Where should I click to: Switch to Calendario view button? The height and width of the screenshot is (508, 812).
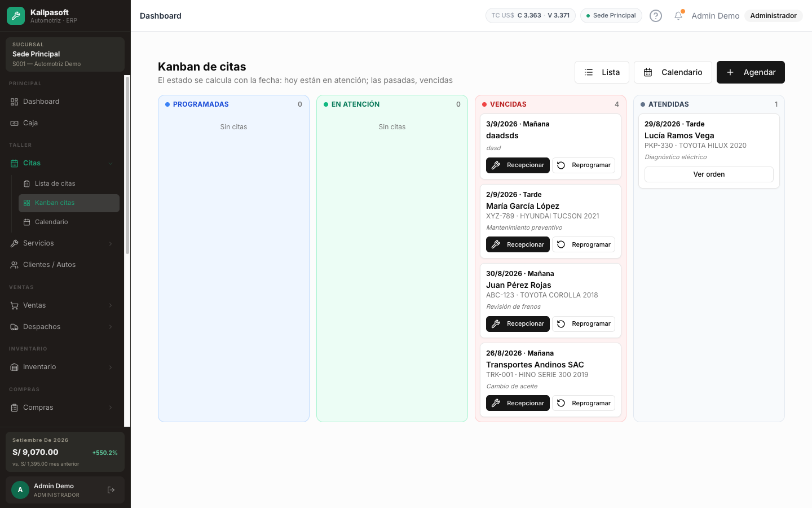(673, 72)
